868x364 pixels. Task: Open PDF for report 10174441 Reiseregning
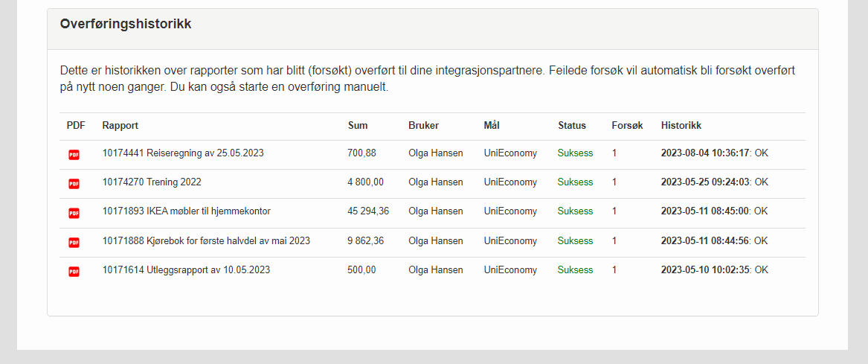[74, 154]
